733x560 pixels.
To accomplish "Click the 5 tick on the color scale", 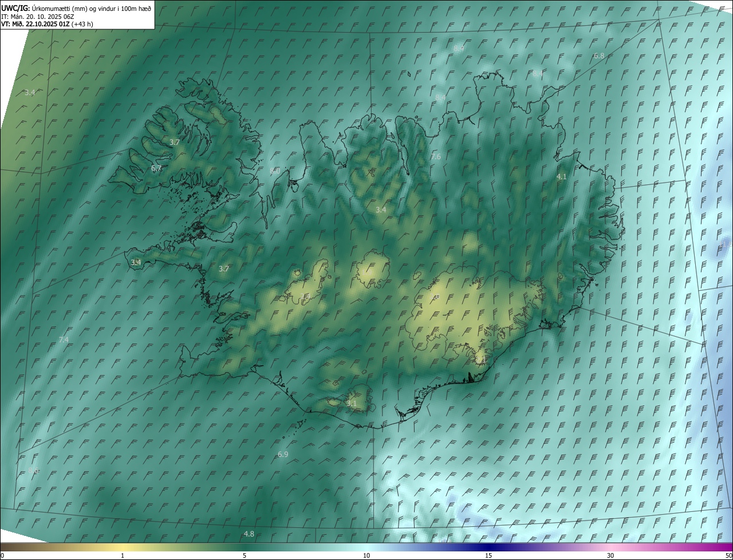I will click(245, 555).
